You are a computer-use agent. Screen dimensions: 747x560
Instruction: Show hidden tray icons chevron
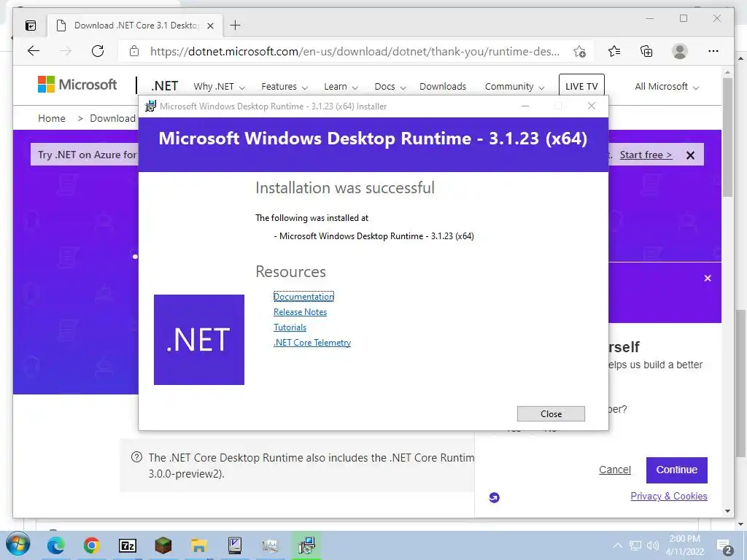click(x=618, y=545)
